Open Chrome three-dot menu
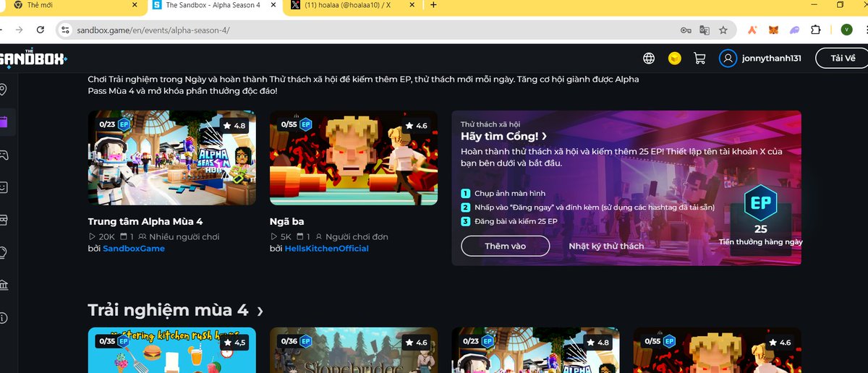 866,30
